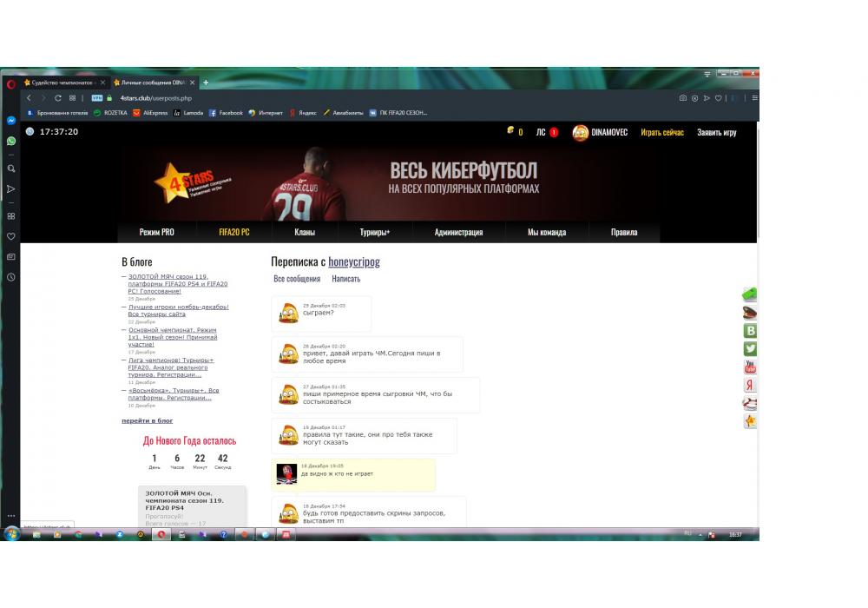Click the YouTube icon in the social panel
The image size is (868, 608).
coord(750,367)
